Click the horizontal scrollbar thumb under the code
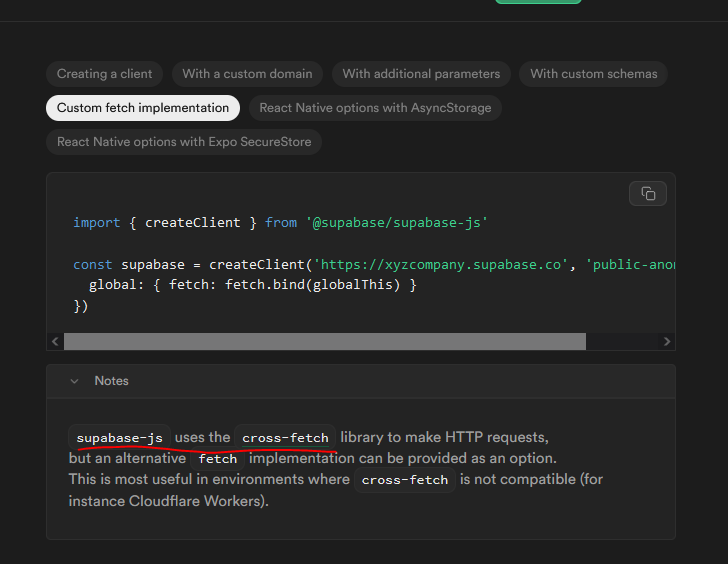728x564 pixels. click(325, 341)
